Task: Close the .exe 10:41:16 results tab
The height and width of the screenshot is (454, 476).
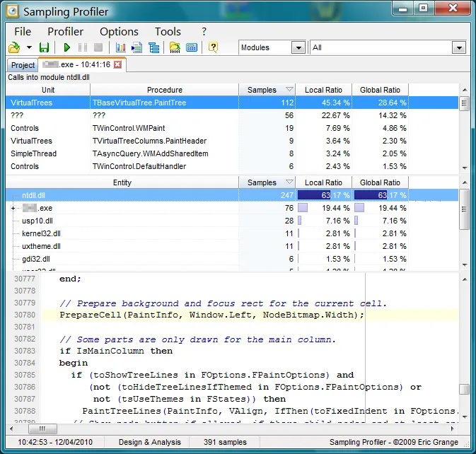Action: tap(118, 64)
